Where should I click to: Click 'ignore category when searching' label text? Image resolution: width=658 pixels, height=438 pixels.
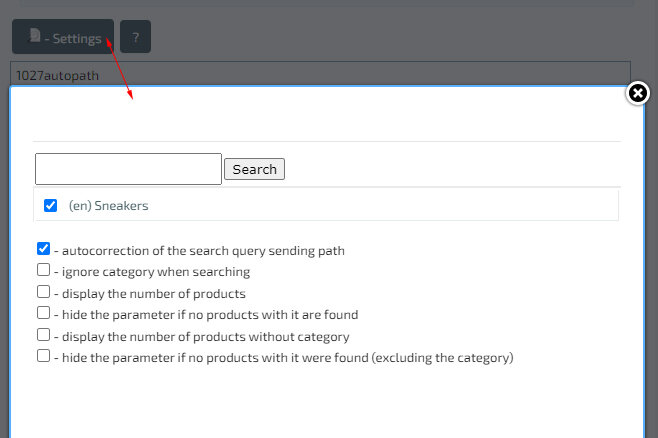tap(155, 272)
